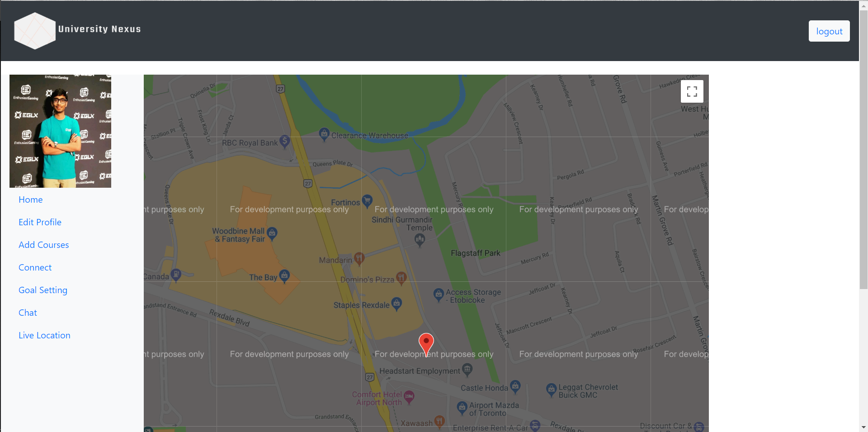Open the Home page link
Image resolution: width=868 pixels, height=432 pixels.
pos(31,199)
